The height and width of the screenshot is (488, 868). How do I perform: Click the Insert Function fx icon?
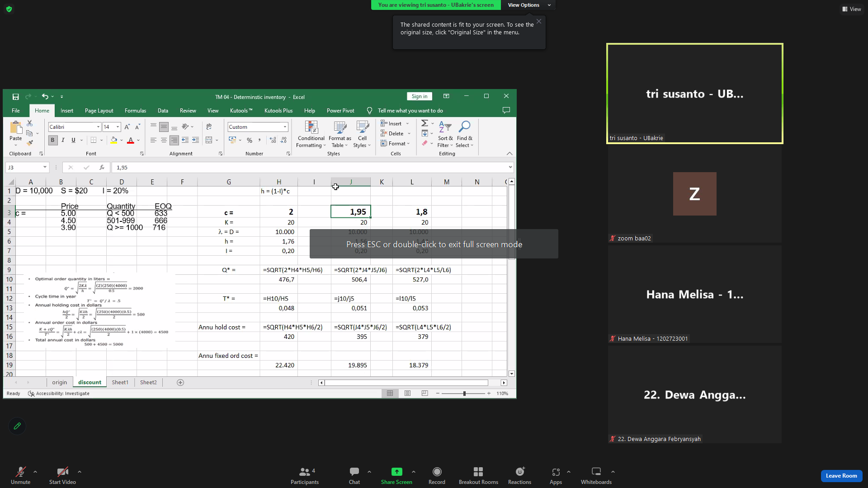click(102, 167)
